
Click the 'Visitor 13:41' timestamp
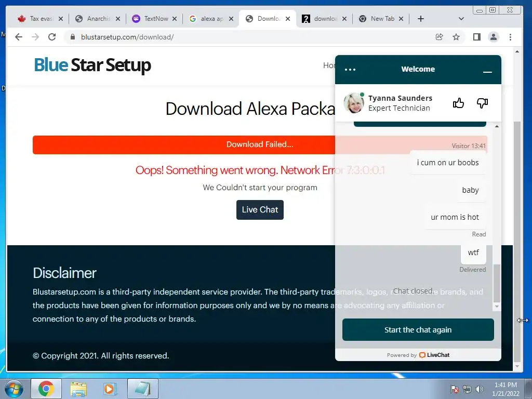[x=469, y=146]
